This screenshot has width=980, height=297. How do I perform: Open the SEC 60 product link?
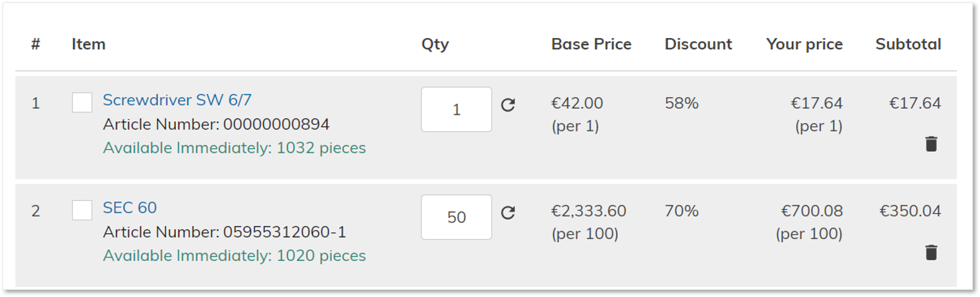click(130, 207)
